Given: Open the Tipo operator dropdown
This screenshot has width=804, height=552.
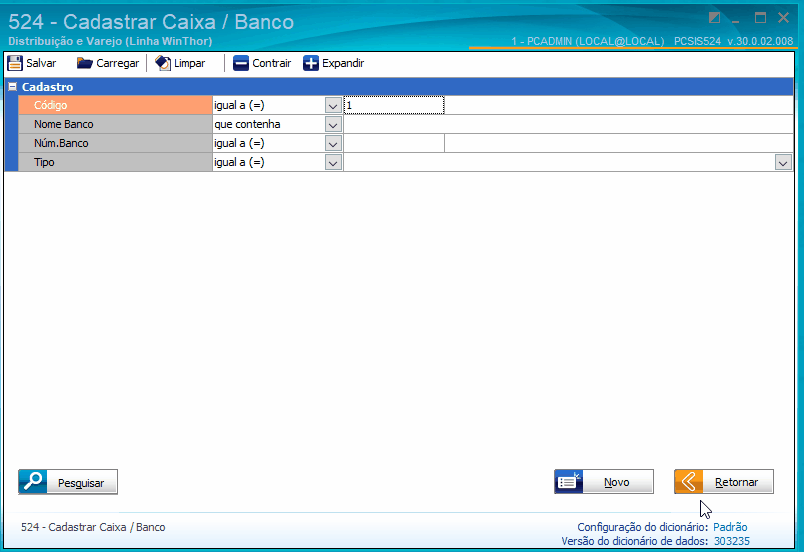Looking at the screenshot, I should pyautogui.click(x=333, y=162).
